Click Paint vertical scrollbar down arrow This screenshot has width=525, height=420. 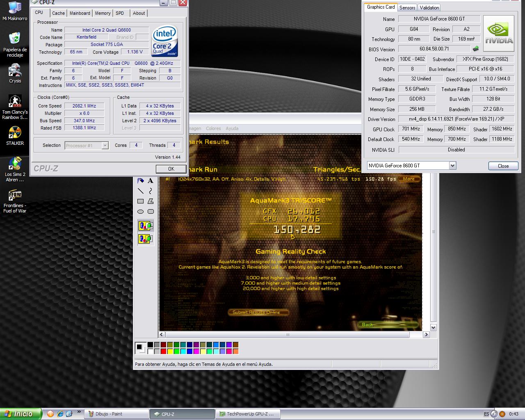433,327
